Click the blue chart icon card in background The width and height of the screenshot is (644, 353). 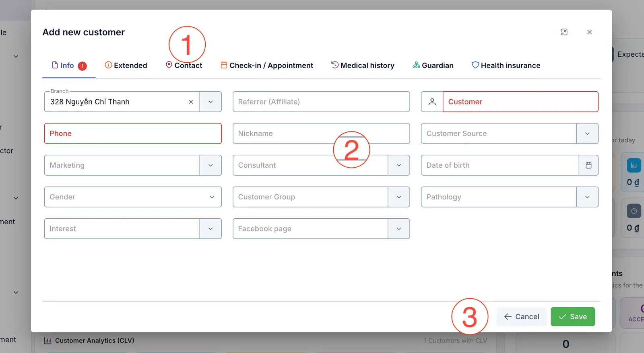pyautogui.click(x=634, y=165)
